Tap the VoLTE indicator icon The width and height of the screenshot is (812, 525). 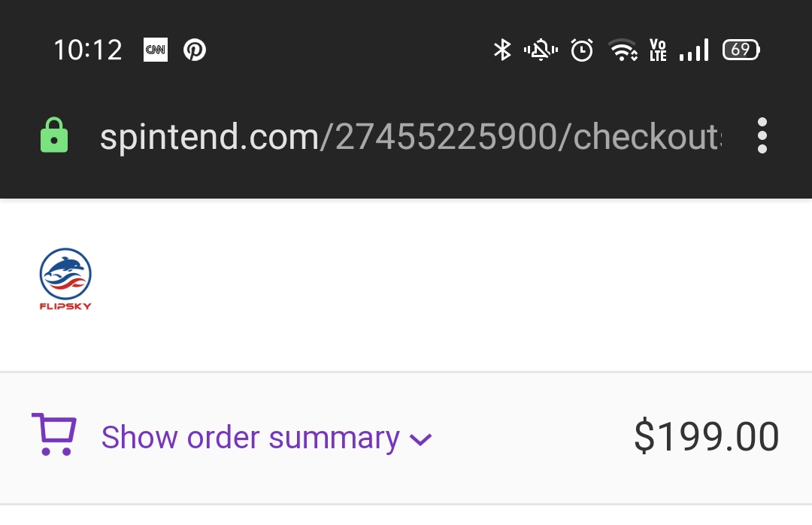pos(658,50)
